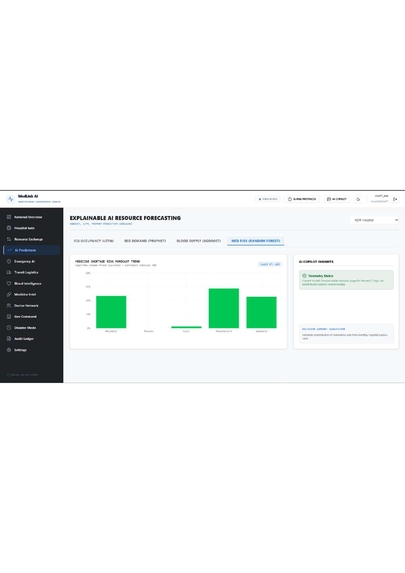
Task: Click the Surge Protocol button
Action: [x=302, y=199]
